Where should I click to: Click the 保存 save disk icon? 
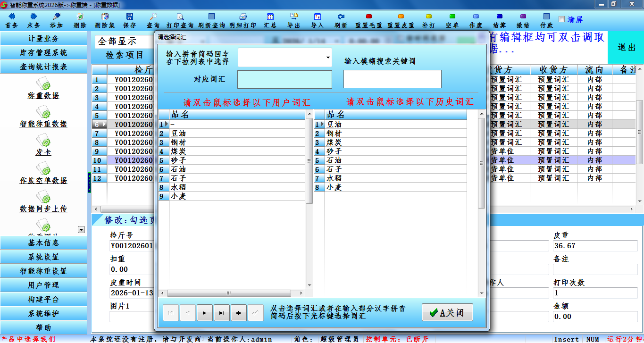(129, 17)
